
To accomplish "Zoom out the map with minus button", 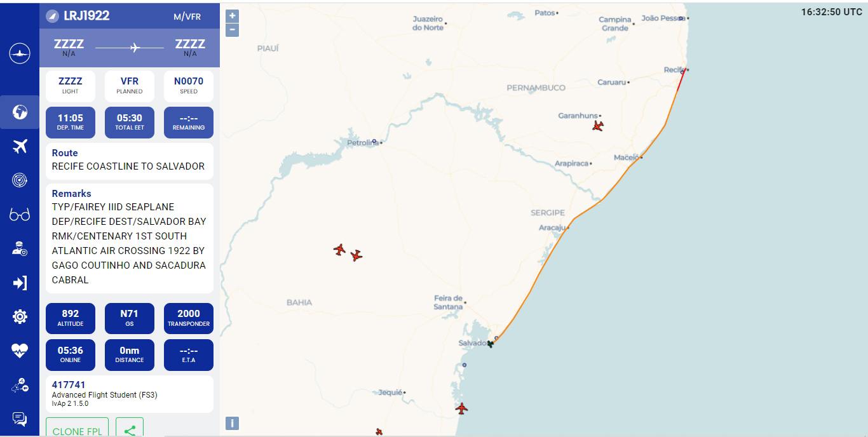I will pyautogui.click(x=233, y=30).
